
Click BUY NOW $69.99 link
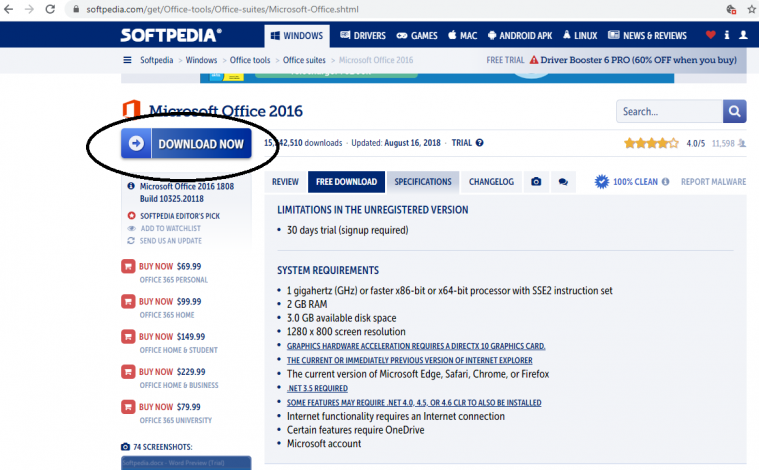click(170, 266)
